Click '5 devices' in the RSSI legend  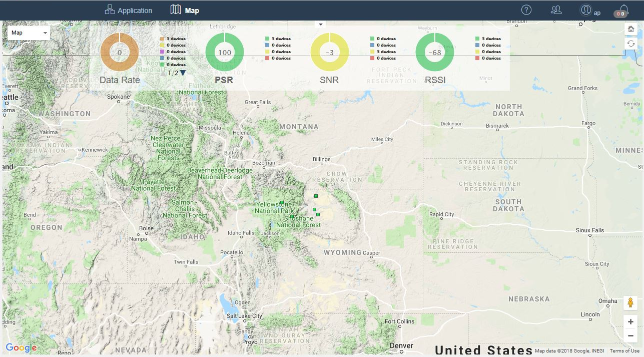pos(491,39)
